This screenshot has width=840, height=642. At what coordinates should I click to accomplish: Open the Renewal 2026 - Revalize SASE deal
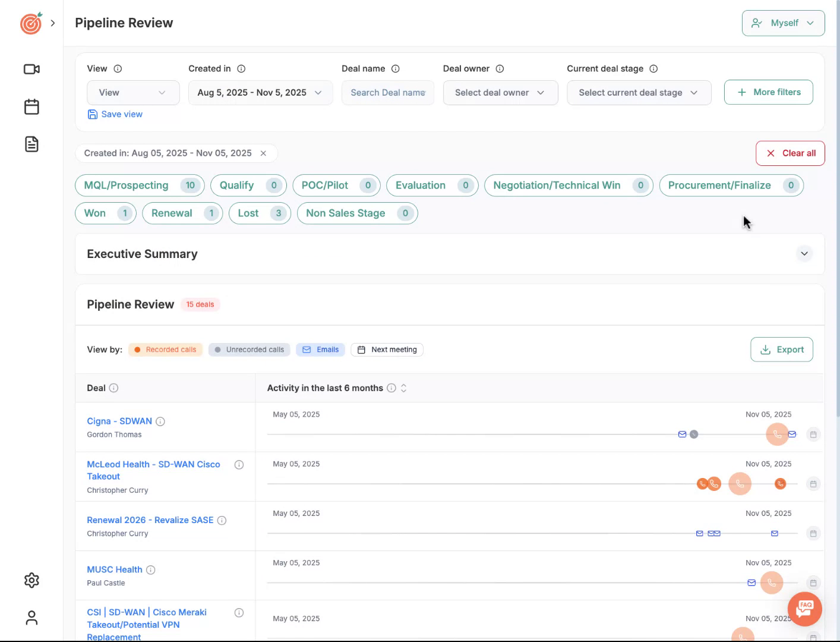150,520
